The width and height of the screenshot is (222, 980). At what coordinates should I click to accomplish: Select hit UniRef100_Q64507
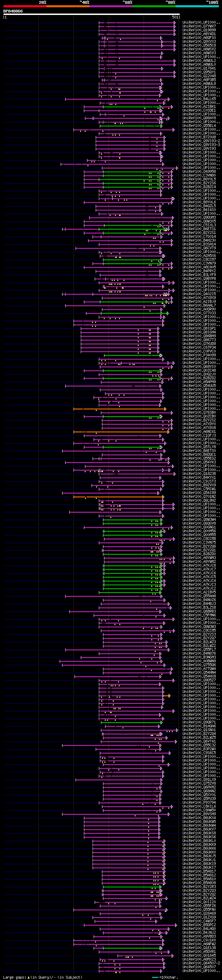(199, 967)
